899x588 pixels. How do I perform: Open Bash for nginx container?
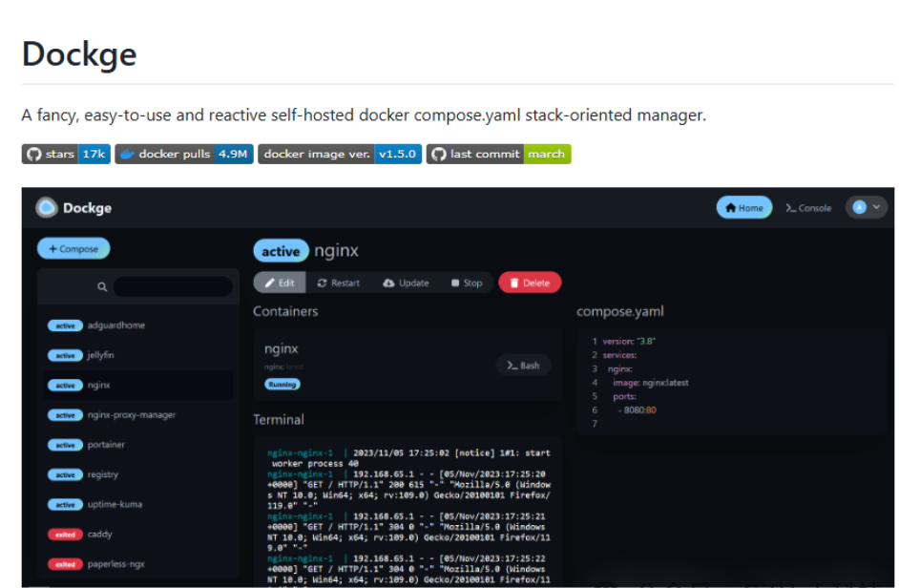coord(523,366)
